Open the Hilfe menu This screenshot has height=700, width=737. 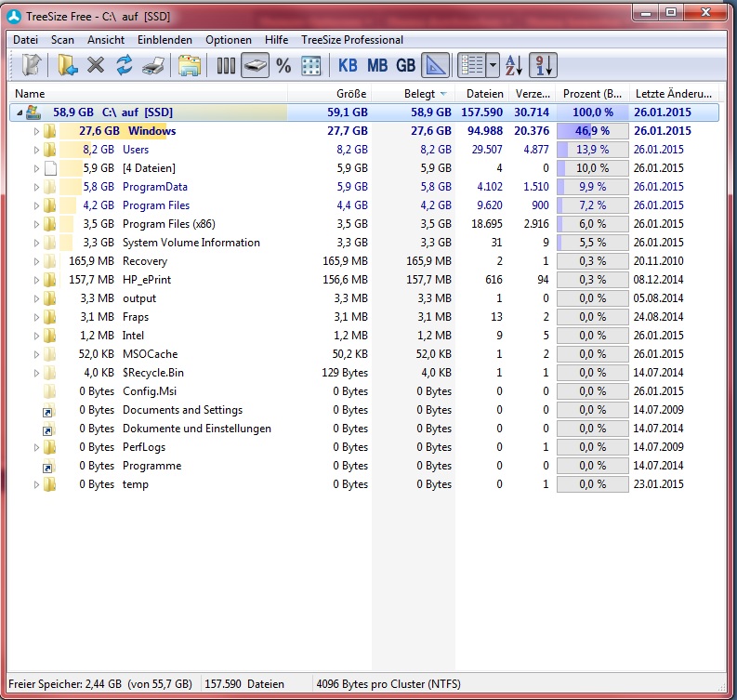276,40
